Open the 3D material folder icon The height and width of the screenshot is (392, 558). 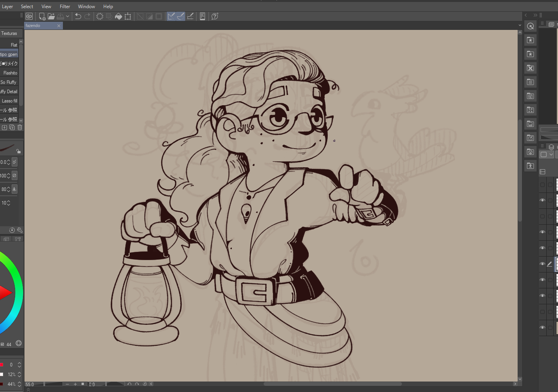(x=530, y=152)
